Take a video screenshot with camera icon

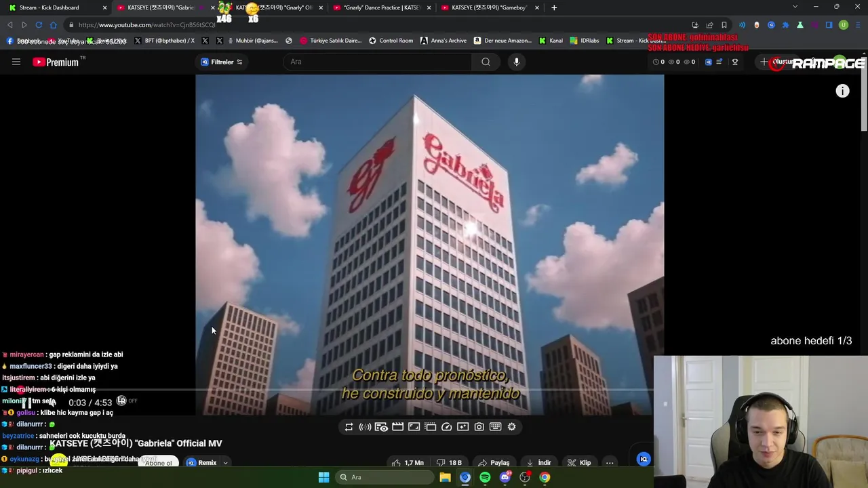click(479, 427)
